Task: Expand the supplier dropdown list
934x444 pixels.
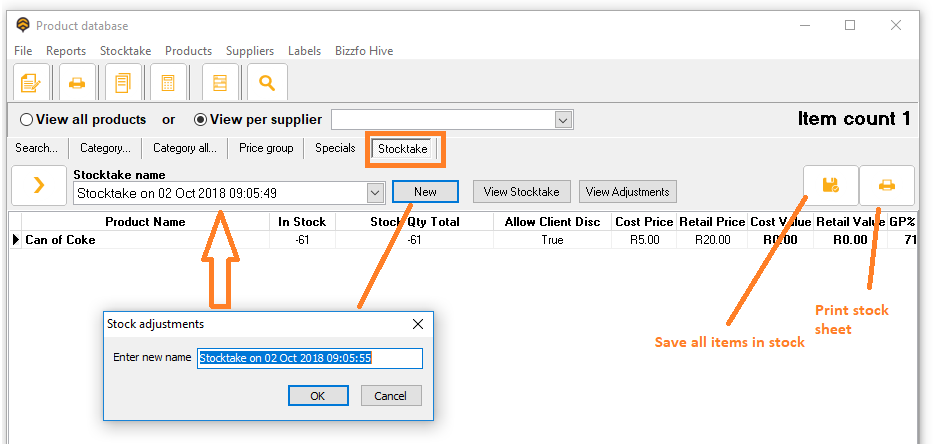Action: [564, 120]
